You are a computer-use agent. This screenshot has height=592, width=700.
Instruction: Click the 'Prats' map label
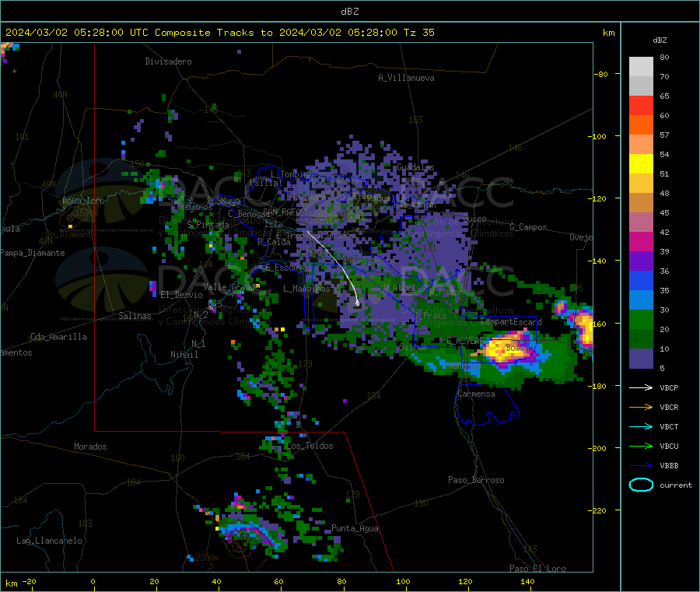point(434,316)
